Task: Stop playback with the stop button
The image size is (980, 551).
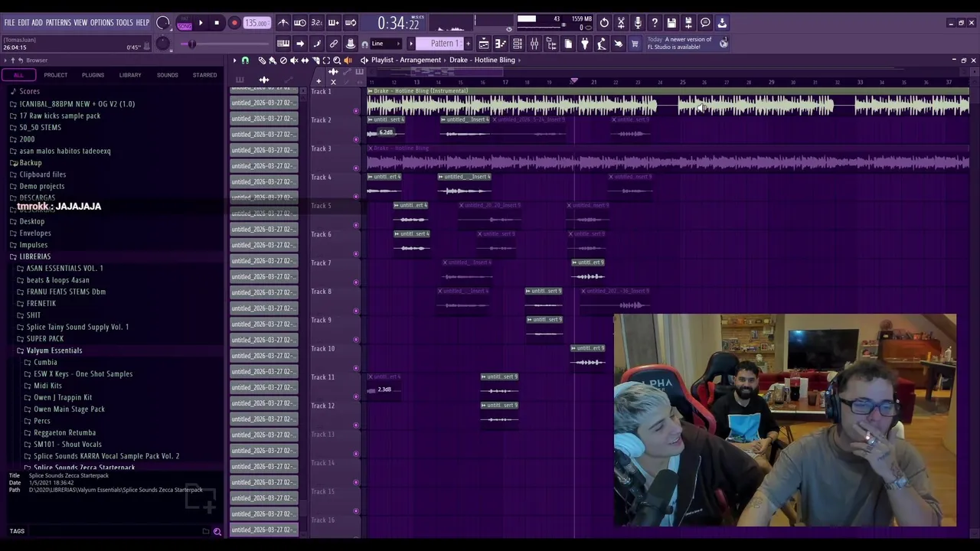Action: (x=217, y=23)
